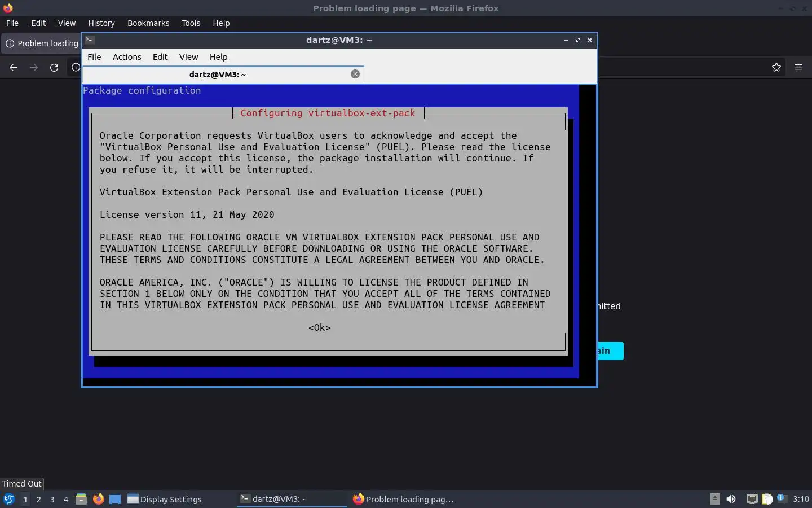Click the cyan Try Again button in Firefox

[x=610, y=351]
